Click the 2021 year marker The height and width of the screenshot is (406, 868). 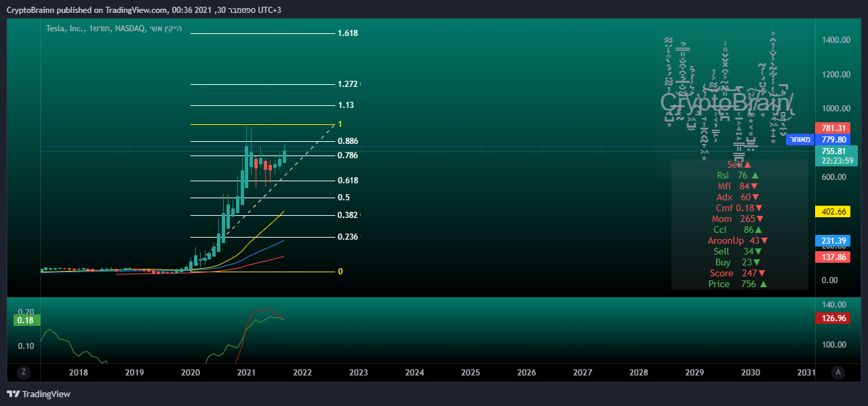point(246,373)
